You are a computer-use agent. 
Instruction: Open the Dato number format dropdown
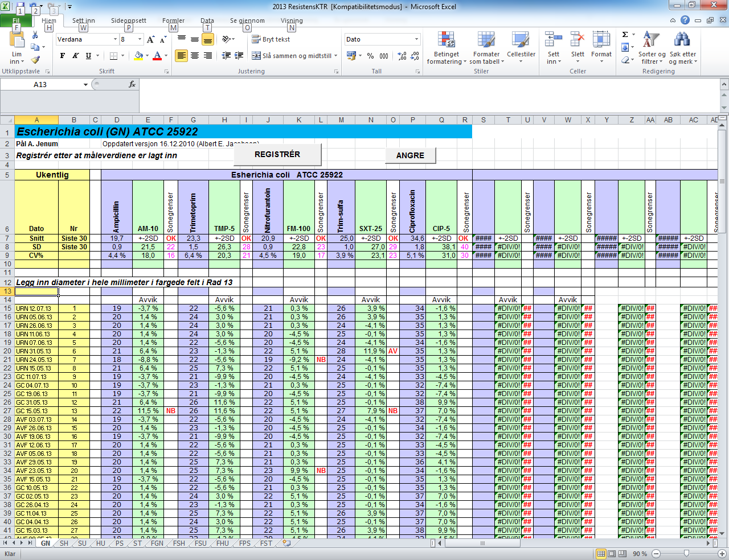tap(417, 39)
